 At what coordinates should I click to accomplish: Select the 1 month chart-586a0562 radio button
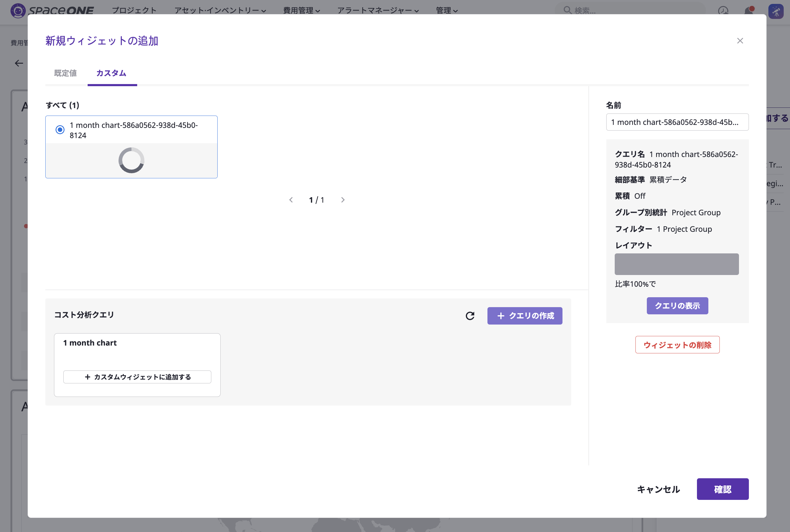click(60, 130)
